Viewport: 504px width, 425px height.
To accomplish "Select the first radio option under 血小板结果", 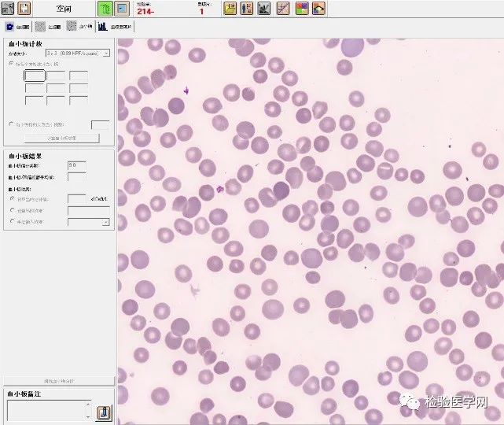I will pyautogui.click(x=11, y=199).
